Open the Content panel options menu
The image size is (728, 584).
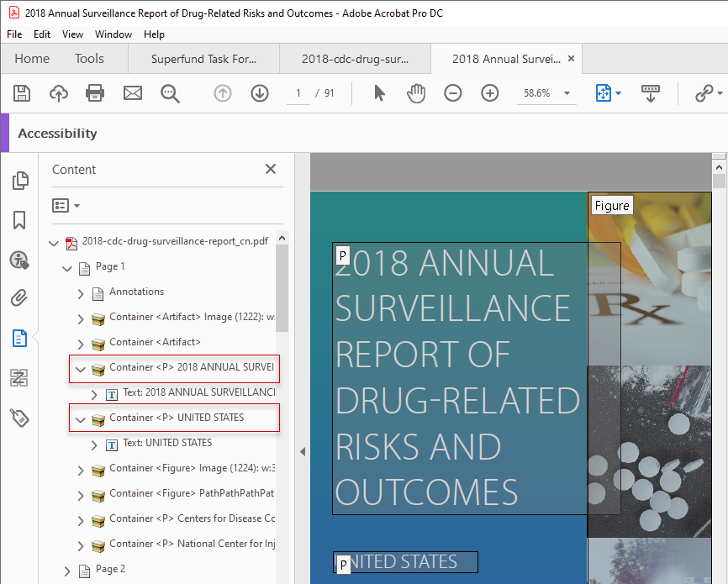point(66,205)
